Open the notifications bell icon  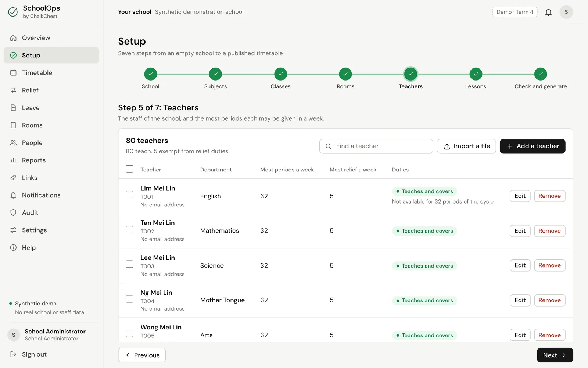pos(548,12)
